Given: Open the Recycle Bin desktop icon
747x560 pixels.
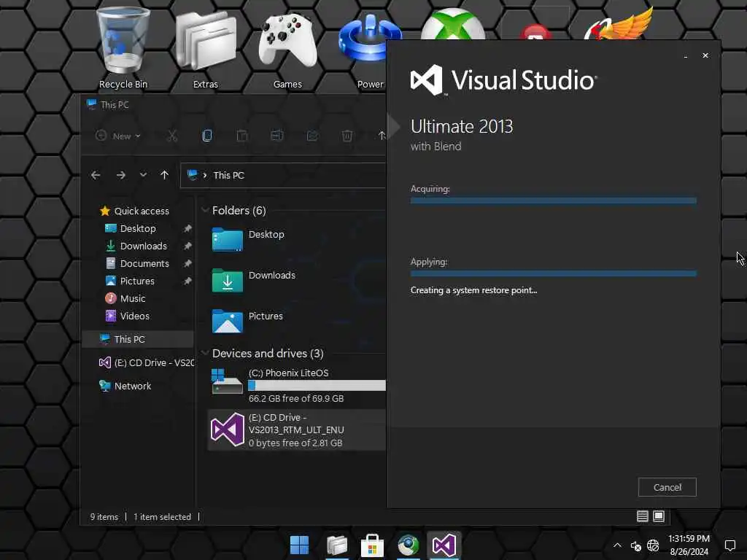Looking at the screenshot, I should coord(123,47).
